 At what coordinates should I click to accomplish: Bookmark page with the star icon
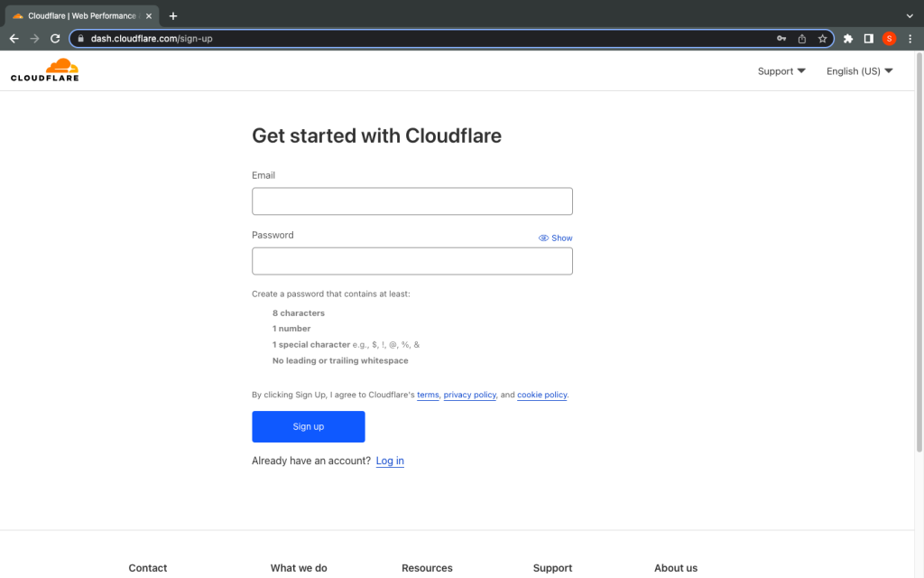point(822,39)
